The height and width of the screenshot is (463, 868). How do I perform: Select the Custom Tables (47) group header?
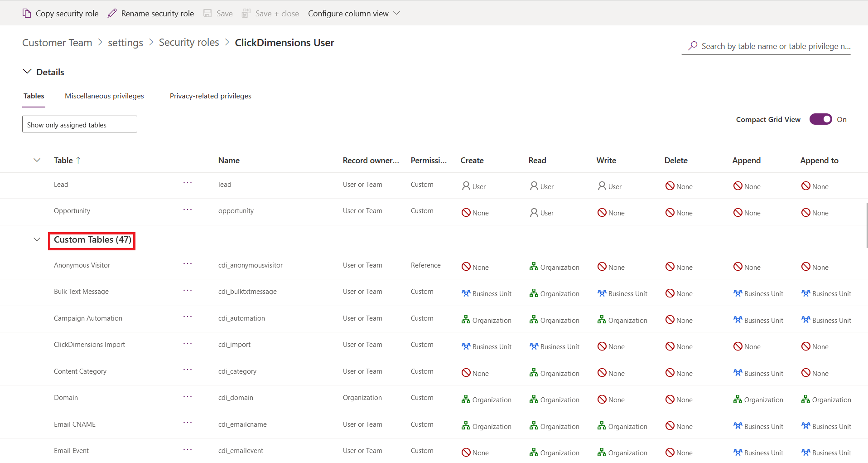[92, 239]
